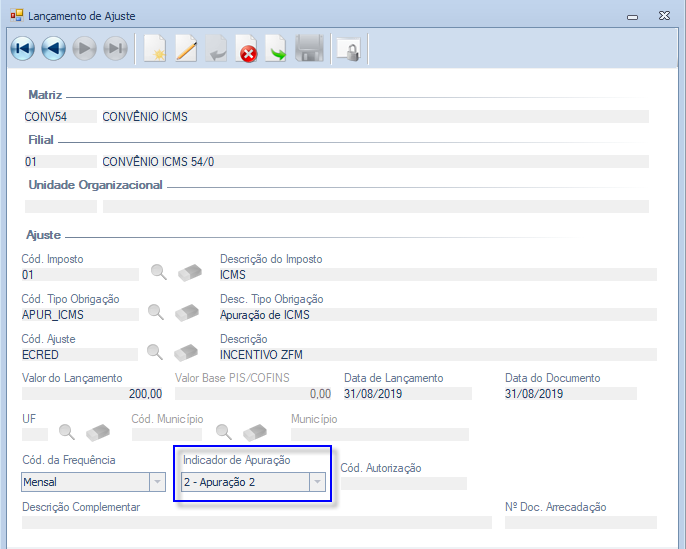The image size is (686, 549).
Task: Go to first record navigation button
Action: point(22,48)
